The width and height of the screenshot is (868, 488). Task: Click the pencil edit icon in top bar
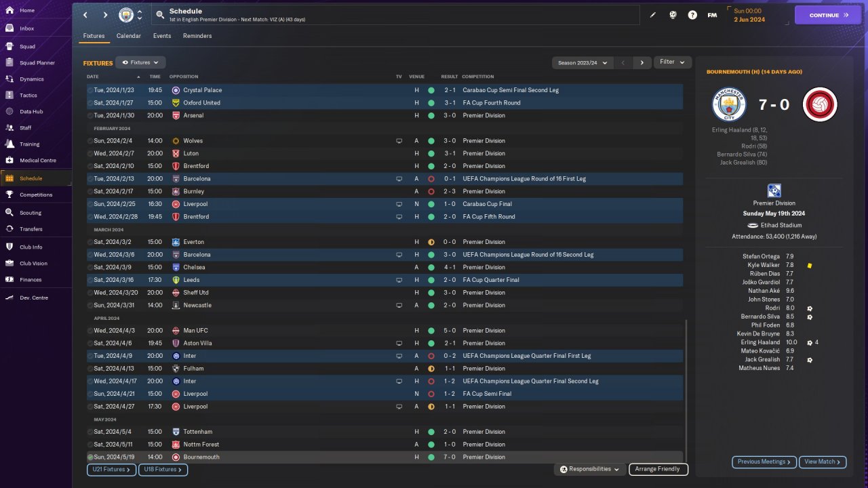click(x=653, y=15)
